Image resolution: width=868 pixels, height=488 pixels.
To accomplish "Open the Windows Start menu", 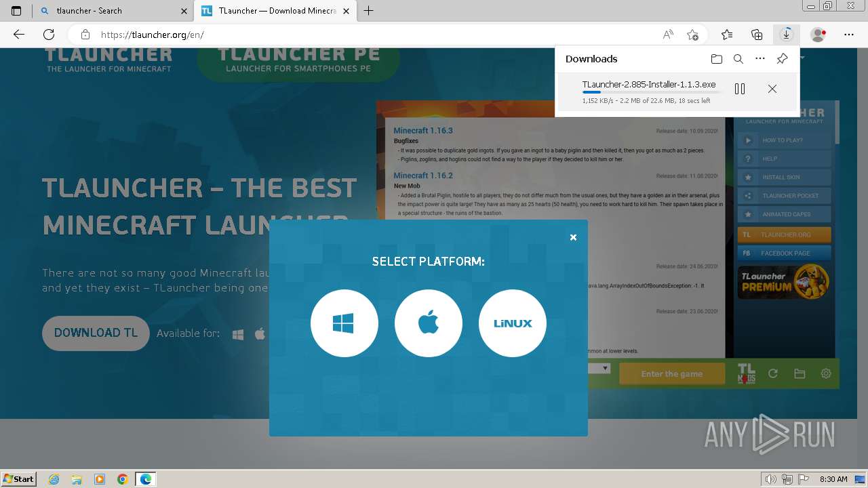I will click(19, 479).
